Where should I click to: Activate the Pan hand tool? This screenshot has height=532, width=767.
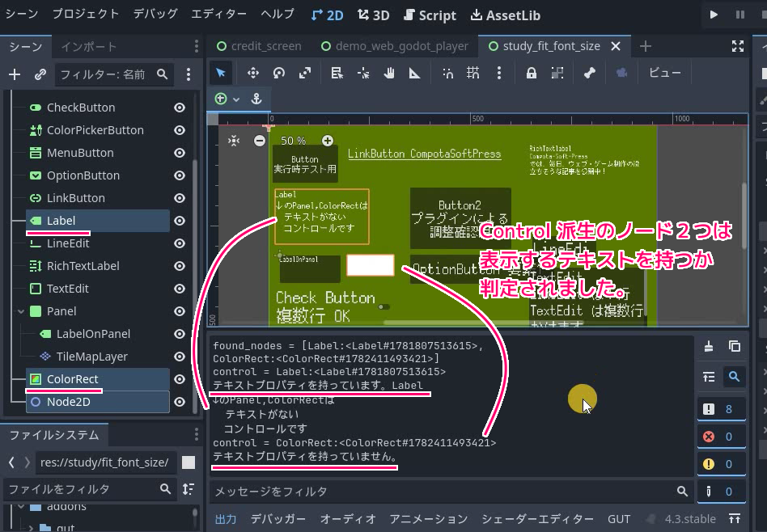(389, 74)
